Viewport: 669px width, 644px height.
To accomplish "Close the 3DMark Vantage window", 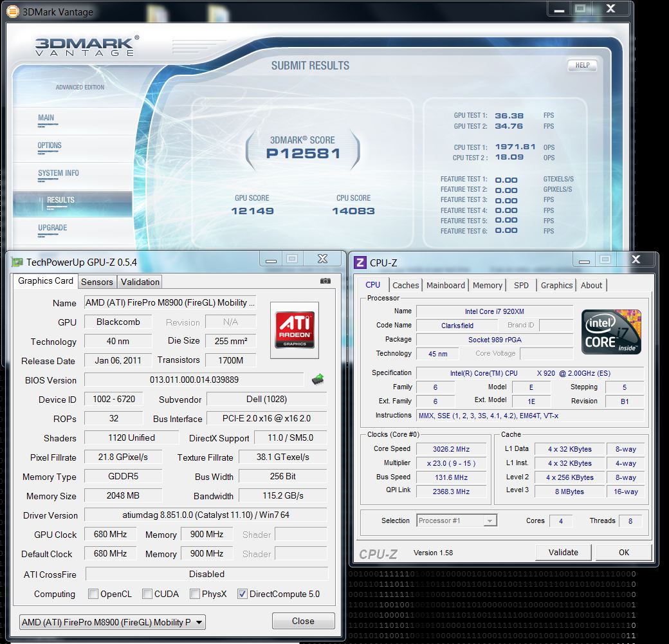I will coord(610,9).
